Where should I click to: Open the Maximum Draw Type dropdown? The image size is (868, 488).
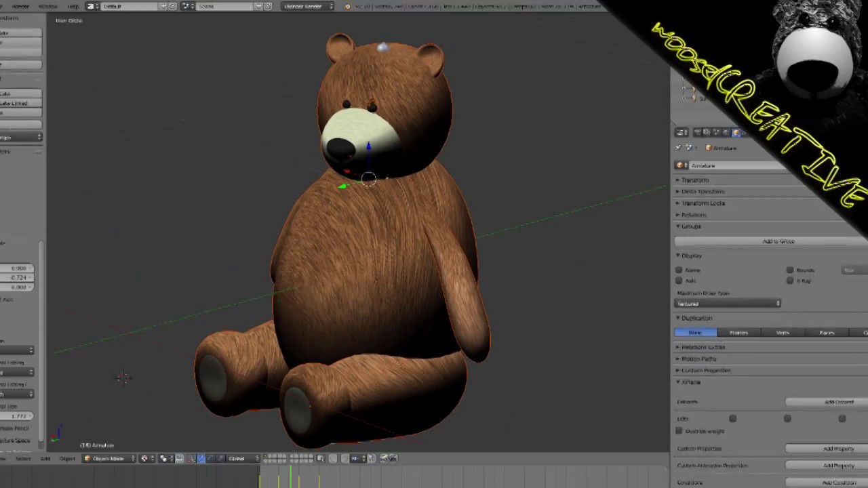pos(728,304)
